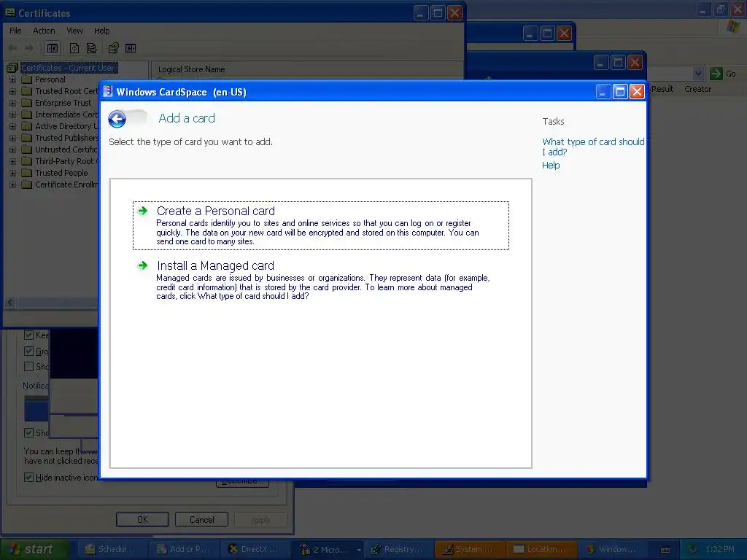The image size is (747, 560).
Task: Open View menu in Certificates window
Action: point(75,31)
